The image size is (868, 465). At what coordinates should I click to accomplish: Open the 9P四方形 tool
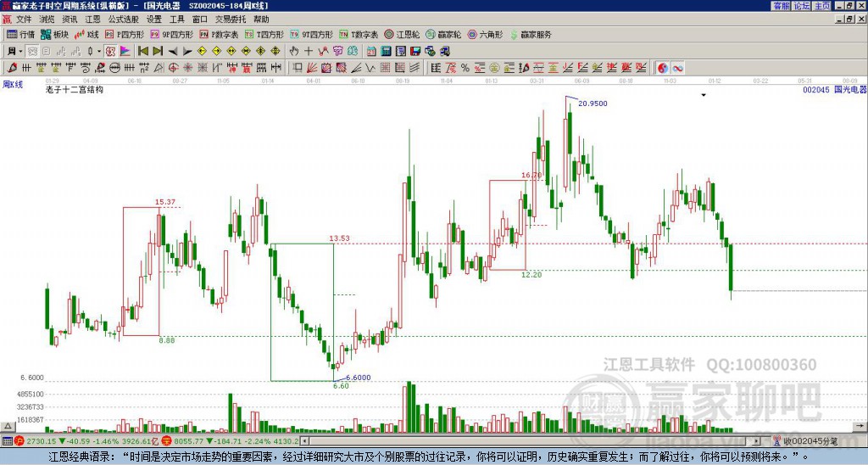coord(171,34)
